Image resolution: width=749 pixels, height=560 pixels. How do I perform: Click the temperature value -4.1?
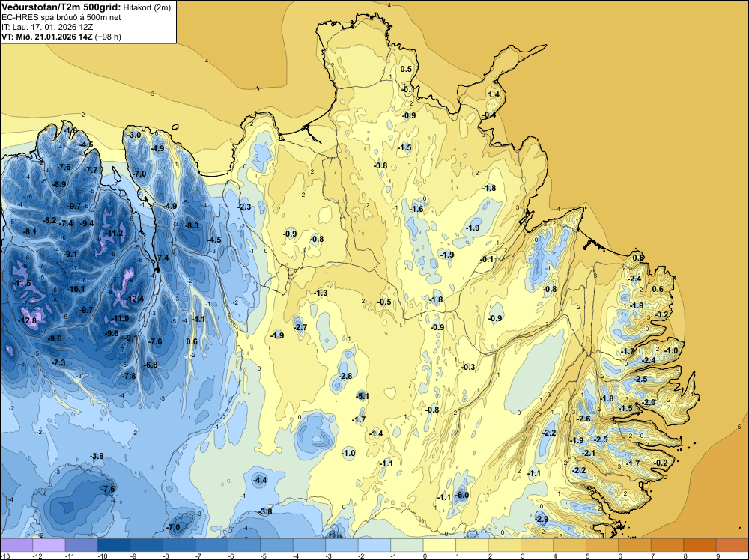198,320
